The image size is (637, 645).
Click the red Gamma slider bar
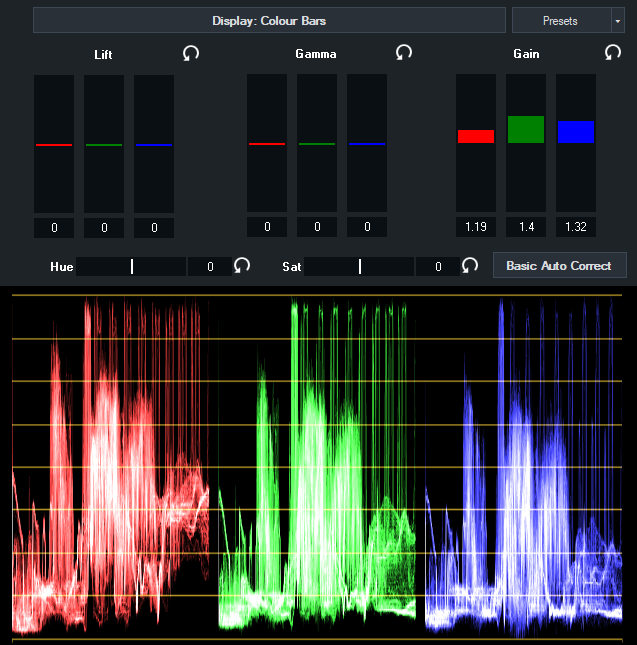pyautogui.click(x=267, y=144)
